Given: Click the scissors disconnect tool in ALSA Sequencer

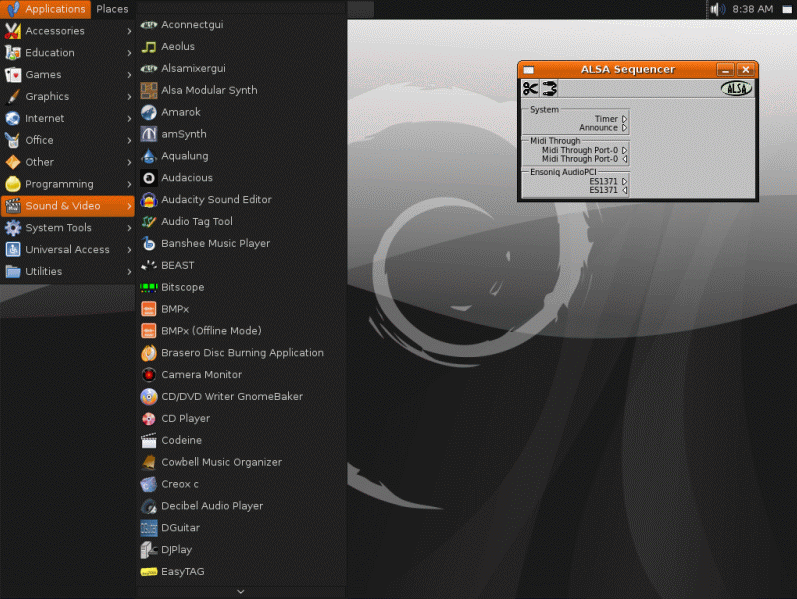Looking at the screenshot, I should click(530, 89).
